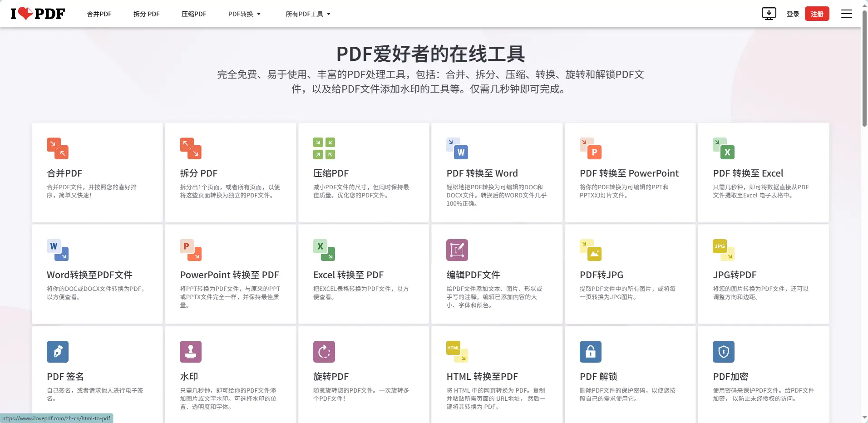Open the PDF转JPG title
The image size is (868, 423).
point(602,275)
